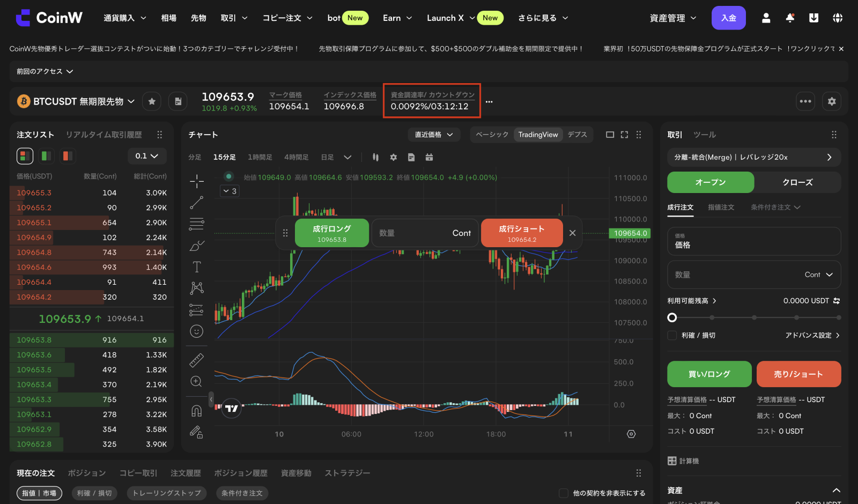Click the favorite star icon for BTCUSDT

152,101
